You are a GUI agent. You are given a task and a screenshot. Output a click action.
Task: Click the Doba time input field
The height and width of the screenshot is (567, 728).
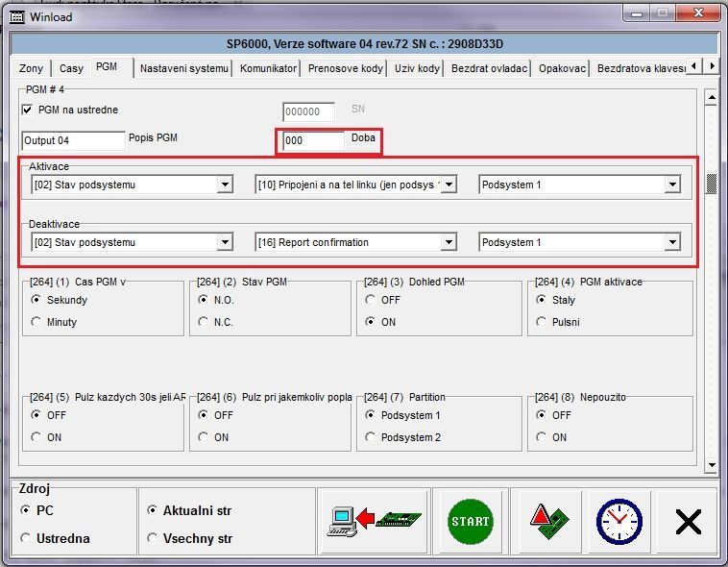[x=313, y=140]
